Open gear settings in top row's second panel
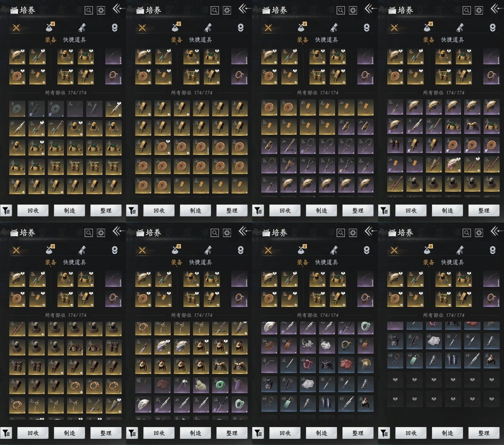 tap(227, 11)
